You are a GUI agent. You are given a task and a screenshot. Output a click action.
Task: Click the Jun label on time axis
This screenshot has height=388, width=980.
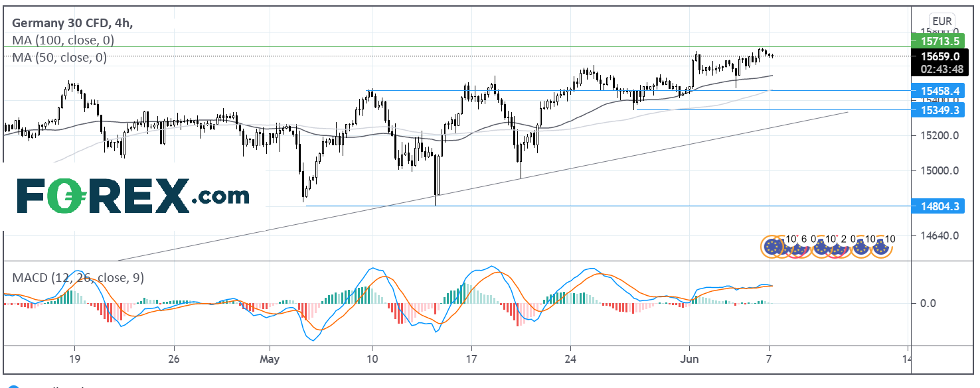[689, 358]
